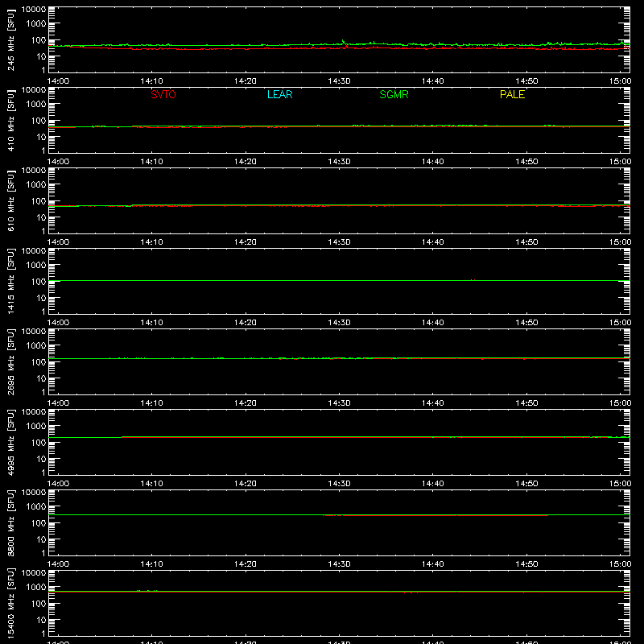Select the 8800 MHz [SFU] axis title

pyautogui.click(x=10, y=522)
